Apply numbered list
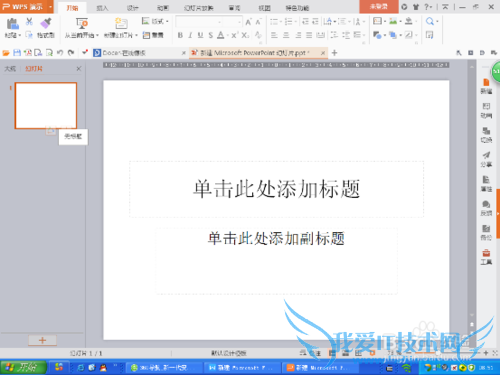The width and height of the screenshot is (500, 375). pos(288,22)
